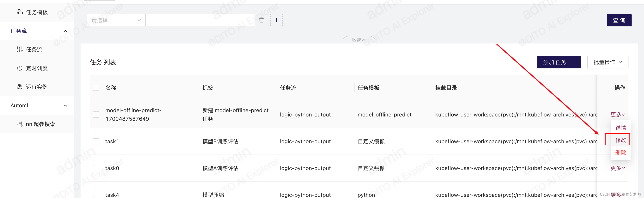
Task: Choose 详情 from the dropdown menu
Action: (x=620, y=128)
